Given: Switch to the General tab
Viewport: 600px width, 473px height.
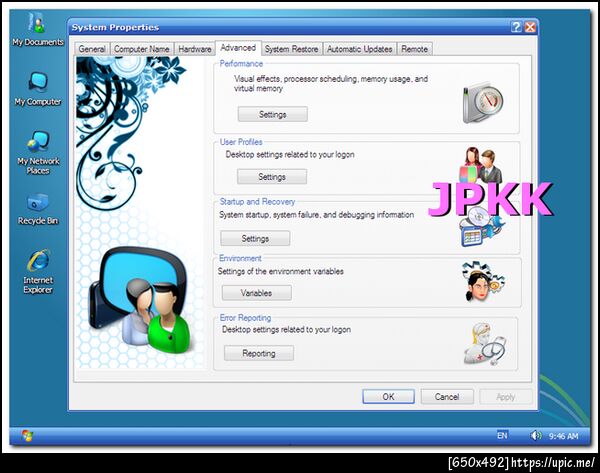Looking at the screenshot, I should (92, 49).
